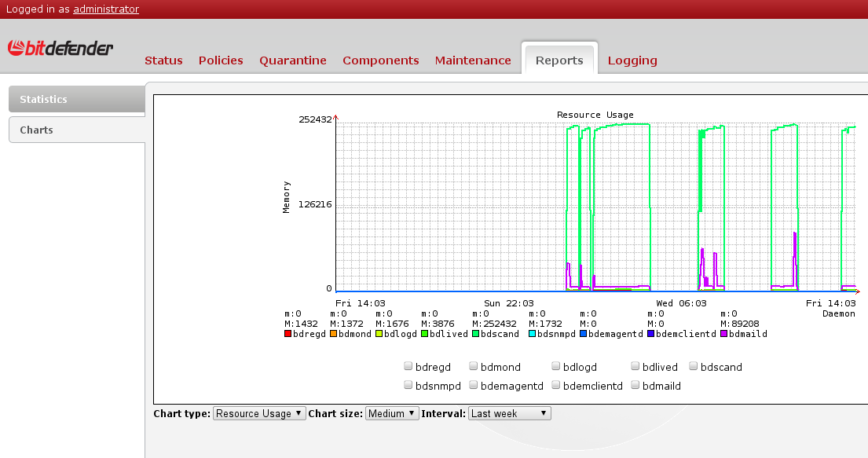Click the administrator link
Viewport: 868px width, 458px height.
pos(106,9)
